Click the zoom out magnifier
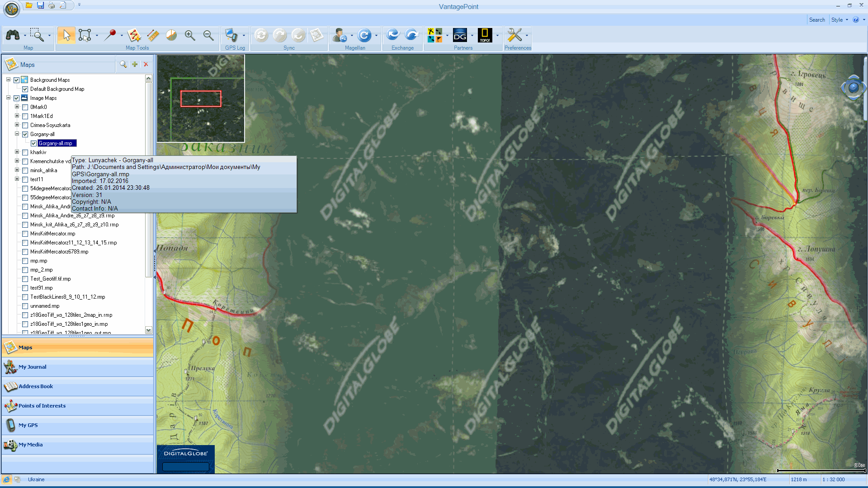 tap(208, 35)
